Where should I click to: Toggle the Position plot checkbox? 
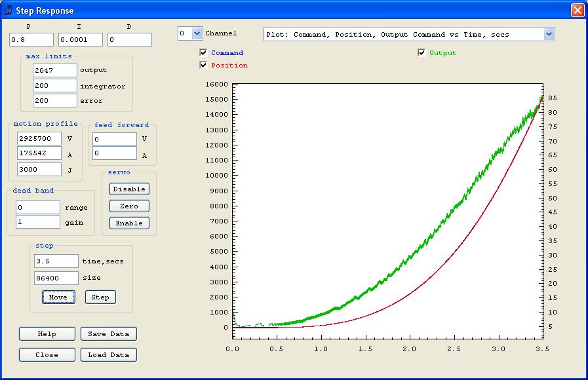point(203,66)
